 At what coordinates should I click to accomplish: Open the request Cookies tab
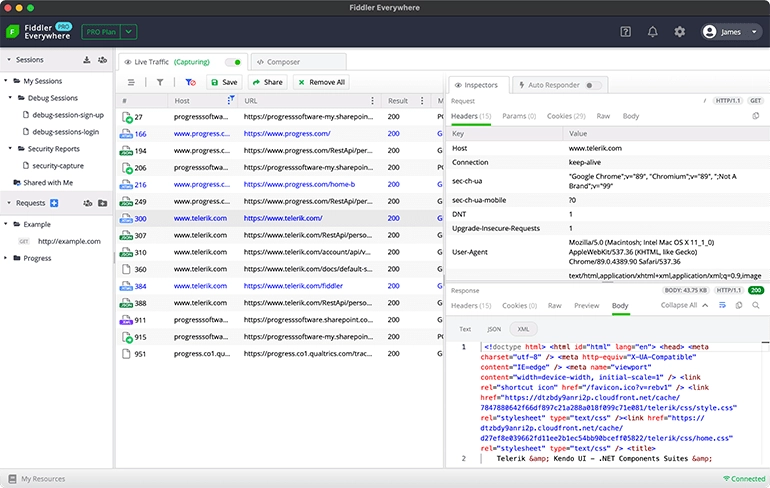click(x=566, y=117)
